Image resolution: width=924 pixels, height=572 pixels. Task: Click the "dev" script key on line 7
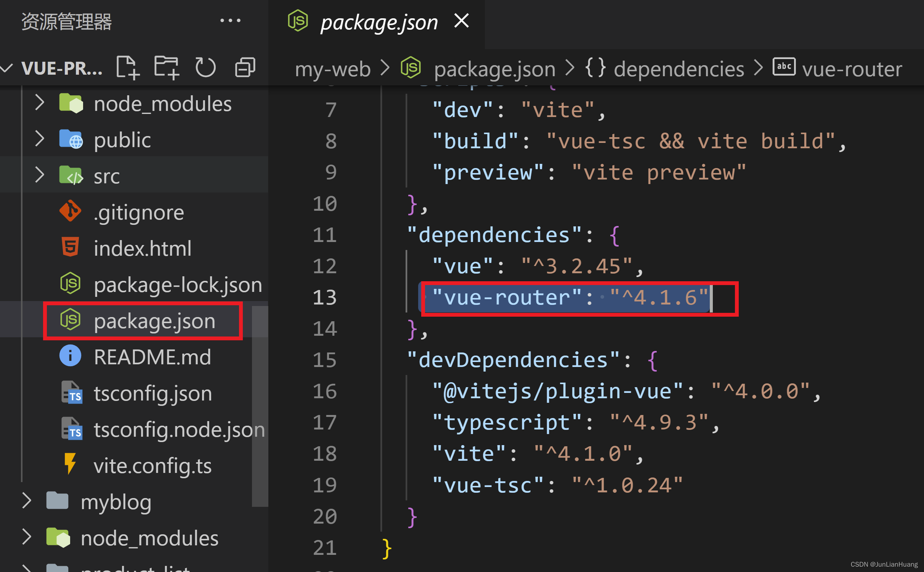click(x=462, y=110)
